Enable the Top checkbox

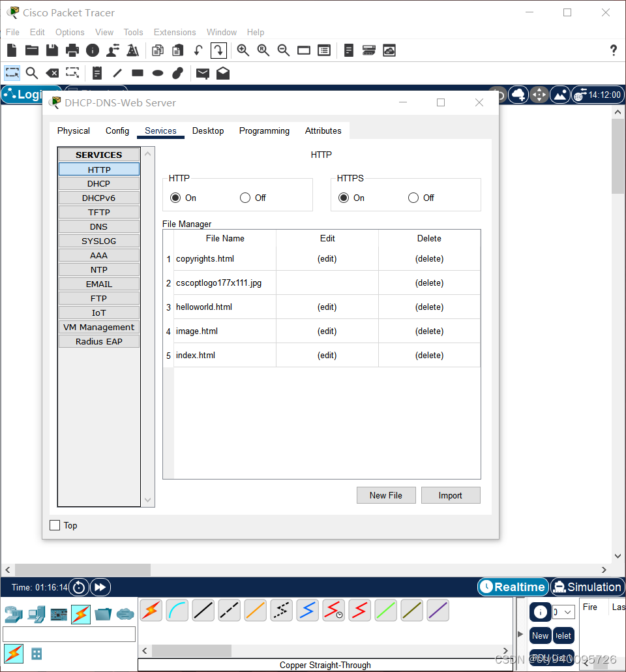point(55,525)
